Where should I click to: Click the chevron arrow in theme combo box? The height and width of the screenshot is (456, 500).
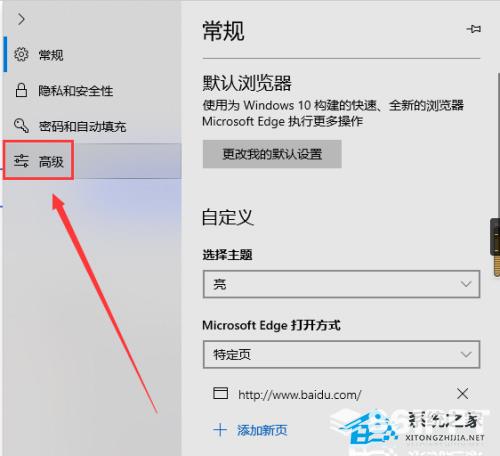pyautogui.click(x=466, y=284)
